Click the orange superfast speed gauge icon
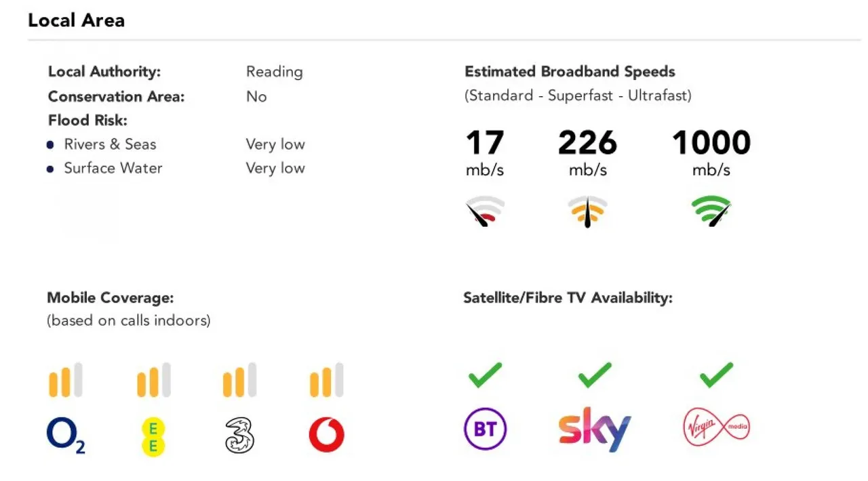The image size is (868, 481). 587,211
